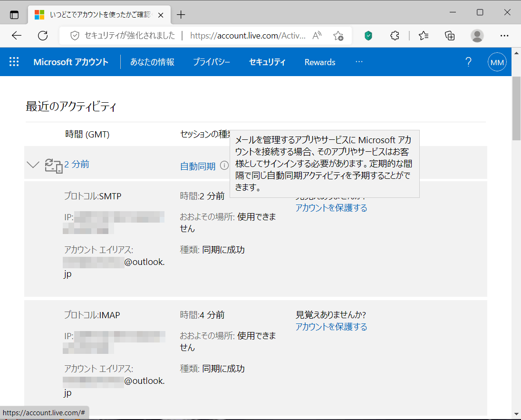Open the Favorites list icon
This screenshot has width=521, height=420.
(x=423, y=36)
